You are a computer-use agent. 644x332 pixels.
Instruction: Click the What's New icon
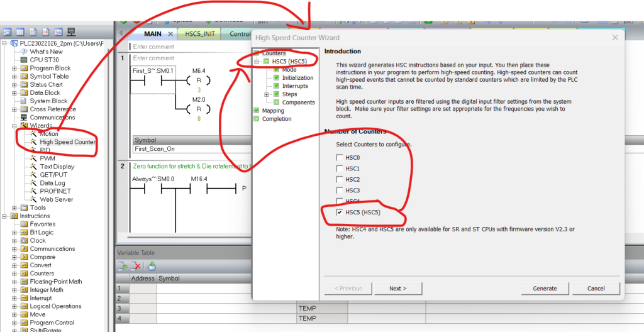(24, 52)
